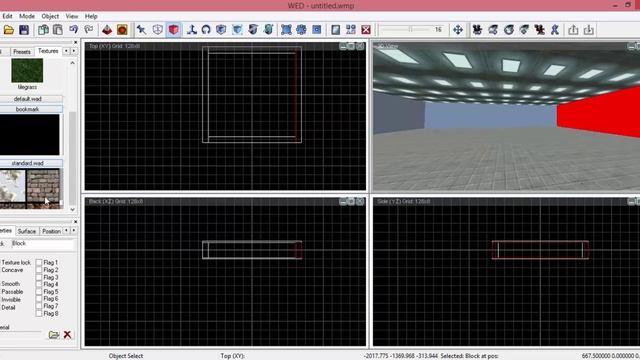This screenshot has width=640, height=360.
Task: Enable the Flag 1 checkbox
Action: pyautogui.click(x=39, y=262)
